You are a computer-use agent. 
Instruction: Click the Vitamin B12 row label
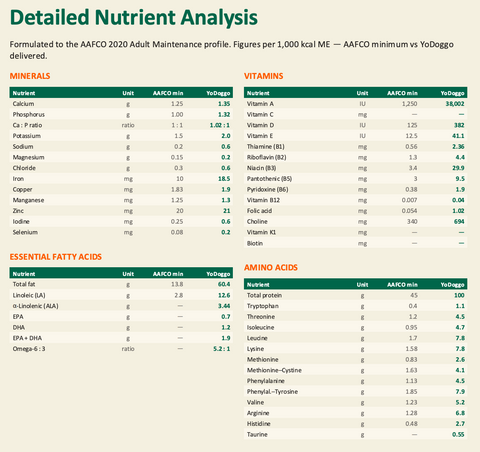pos(263,200)
